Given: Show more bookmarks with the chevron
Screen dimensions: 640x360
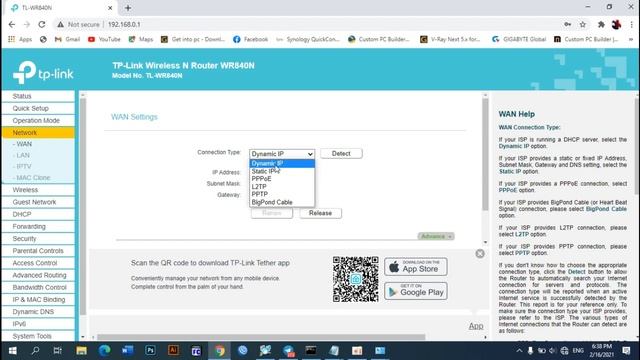Looking at the screenshot, I should [x=631, y=39].
